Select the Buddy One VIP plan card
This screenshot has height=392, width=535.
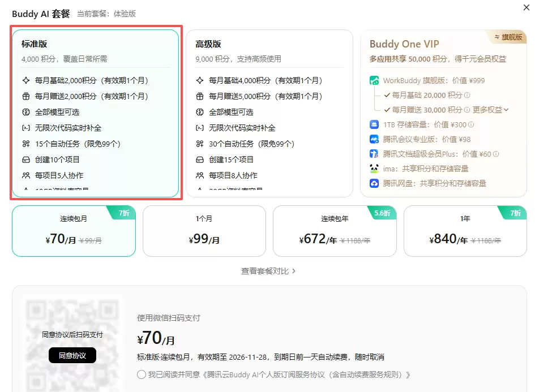(443, 113)
